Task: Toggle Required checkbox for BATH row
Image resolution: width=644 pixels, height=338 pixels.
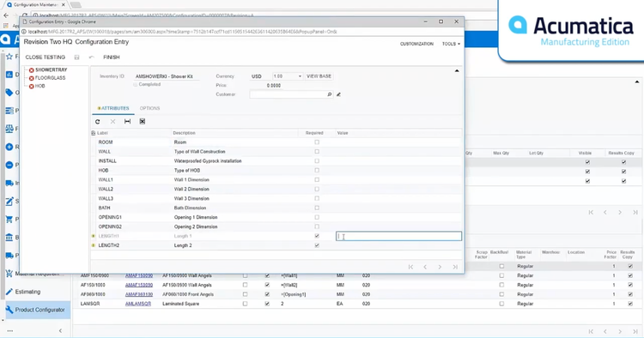Action: click(x=317, y=208)
